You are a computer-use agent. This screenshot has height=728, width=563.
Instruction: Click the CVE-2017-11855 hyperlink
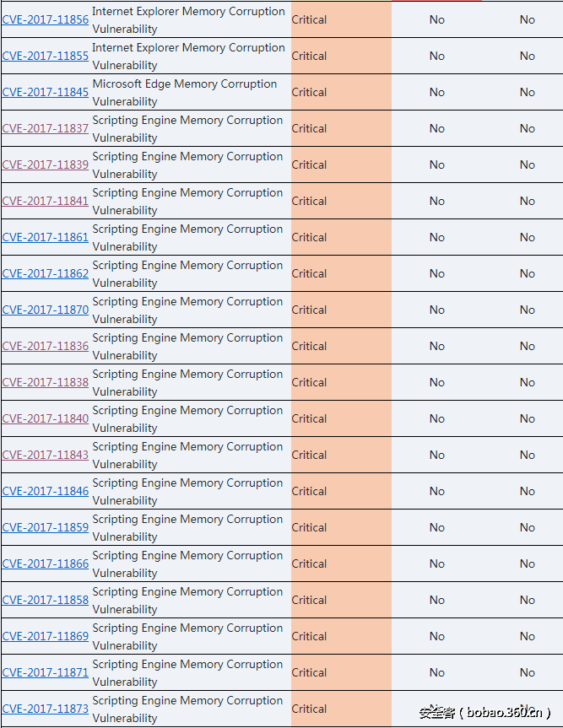click(45, 57)
